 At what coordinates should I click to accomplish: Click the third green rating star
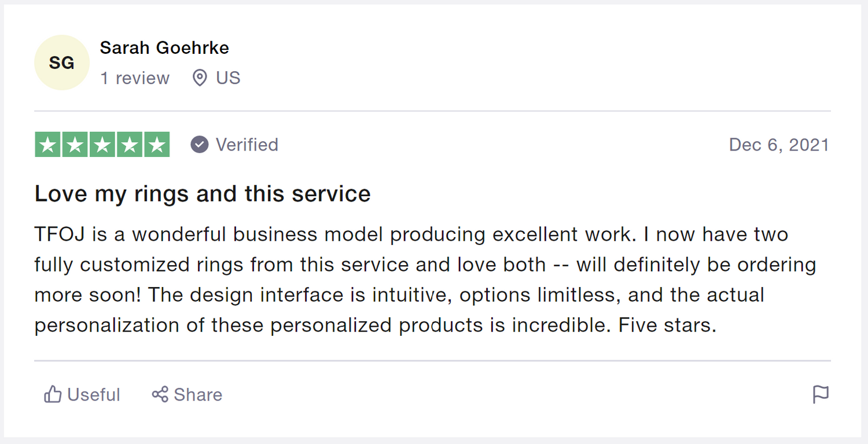tap(102, 145)
